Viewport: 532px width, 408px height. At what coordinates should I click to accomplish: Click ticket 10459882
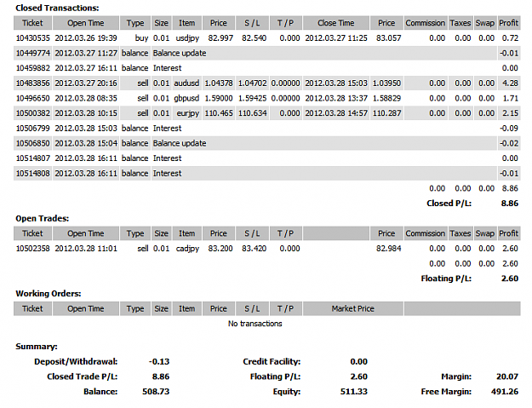33,68
